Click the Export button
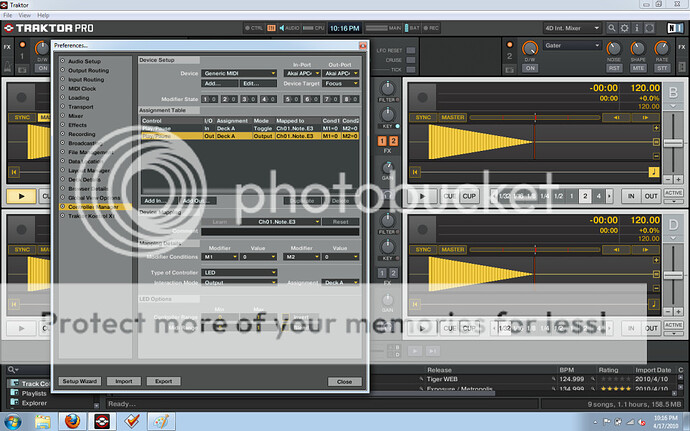Screen dimensions: 690x431 [163, 381]
